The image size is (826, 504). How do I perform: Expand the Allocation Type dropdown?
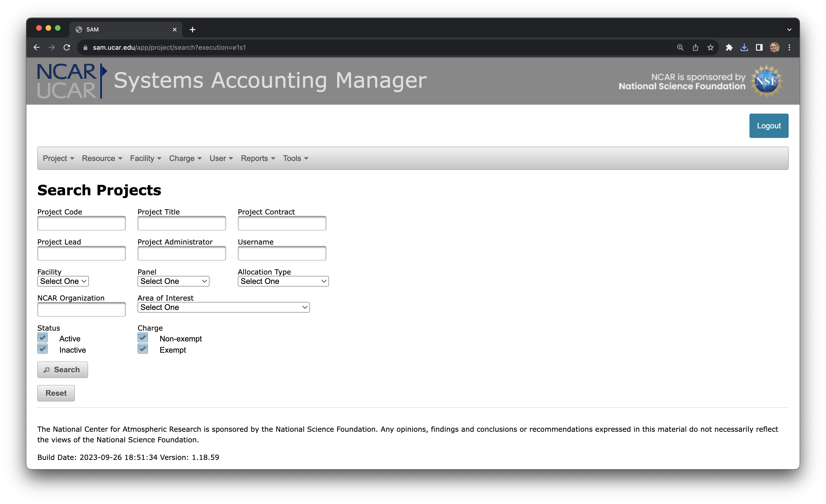283,281
